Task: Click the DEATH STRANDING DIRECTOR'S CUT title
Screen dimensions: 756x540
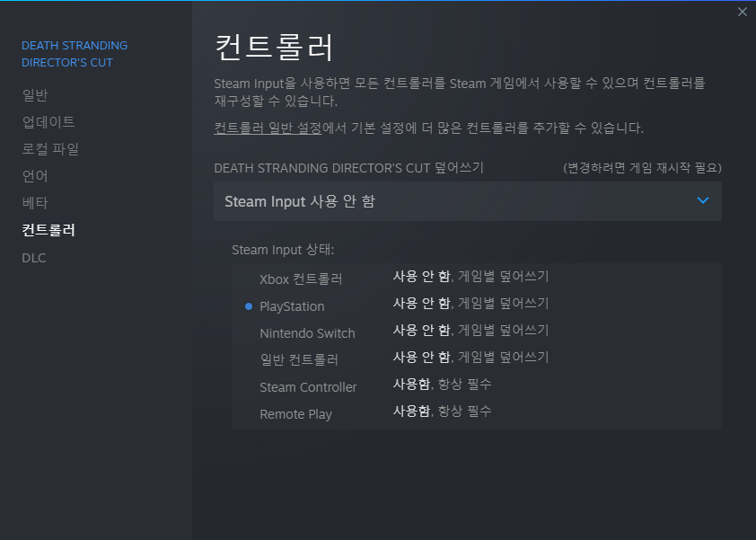Action: coord(75,54)
